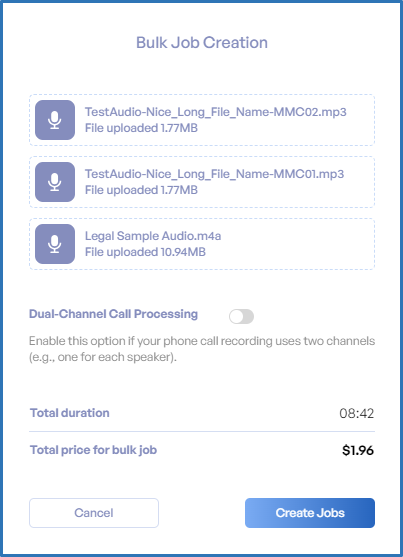Click the dual-channel option description text
This screenshot has height=557, width=403.
click(202, 349)
